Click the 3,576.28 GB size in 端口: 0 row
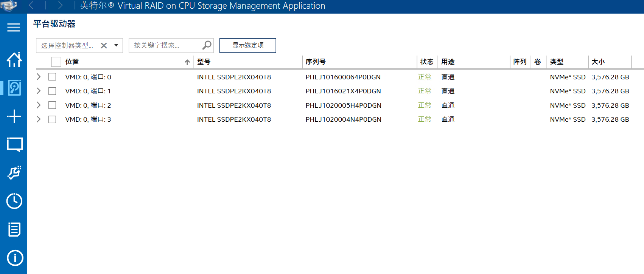The height and width of the screenshot is (274, 644). (x=610, y=77)
